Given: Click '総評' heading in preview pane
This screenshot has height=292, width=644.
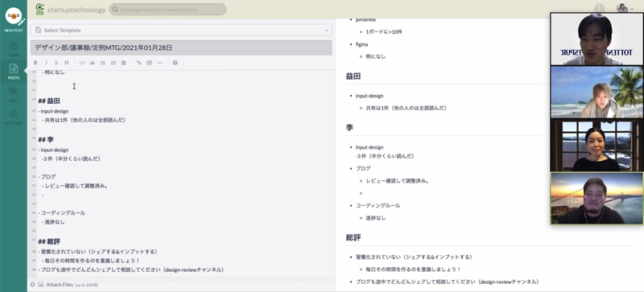Looking at the screenshot, I should coord(353,237).
